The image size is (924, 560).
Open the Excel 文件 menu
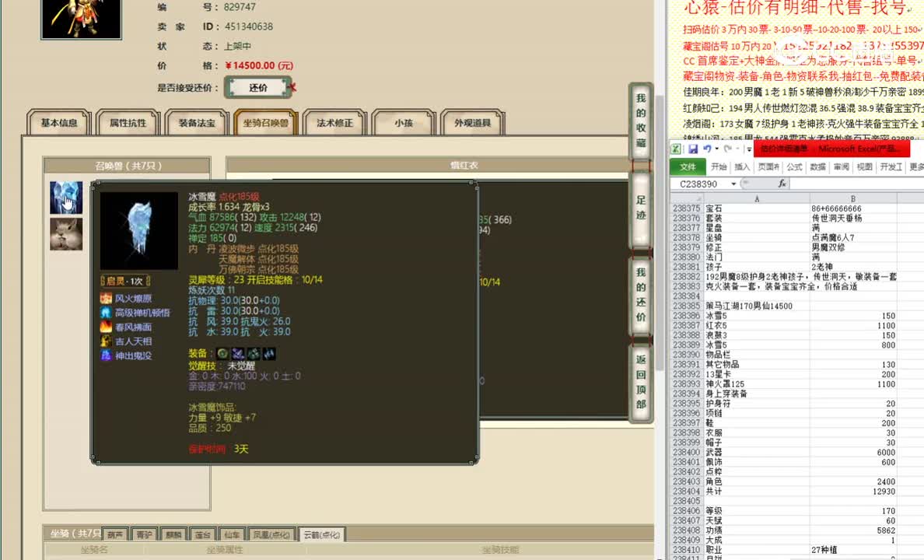click(x=688, y=166)
